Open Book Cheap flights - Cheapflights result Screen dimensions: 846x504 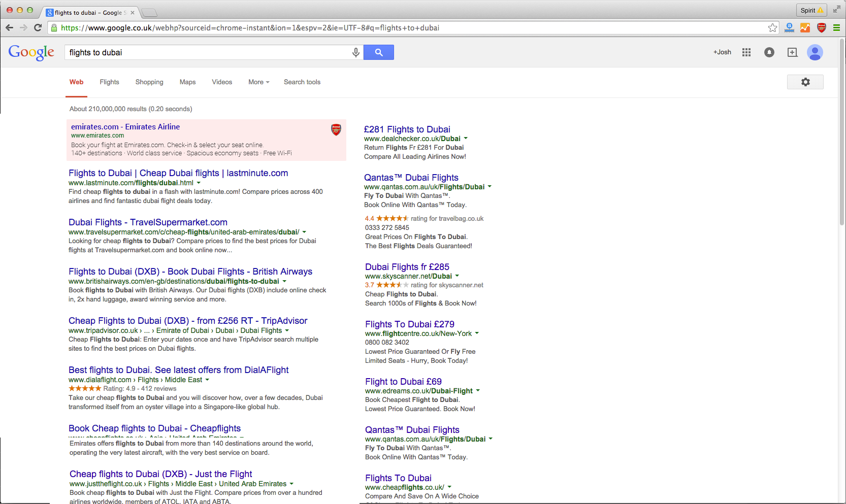point(155,428)
